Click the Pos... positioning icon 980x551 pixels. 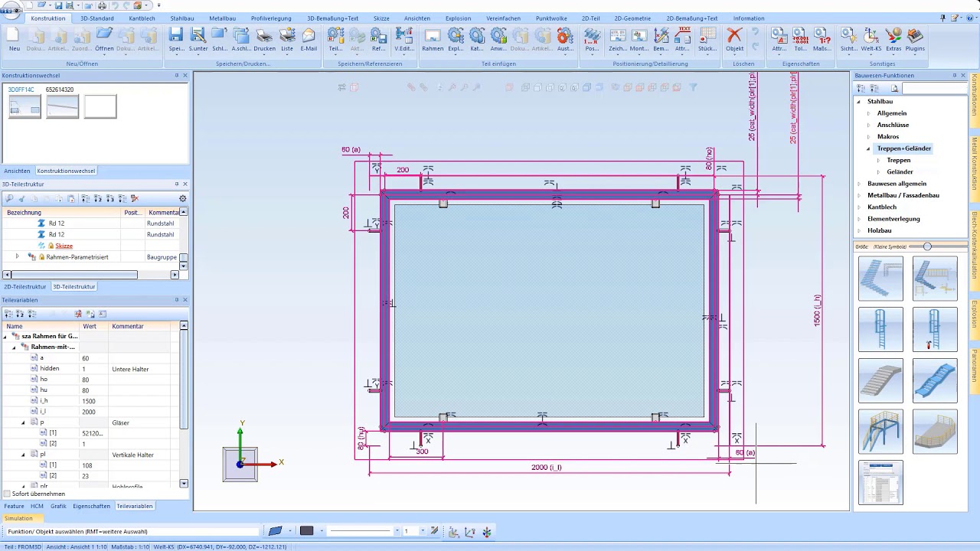(592, 35)
